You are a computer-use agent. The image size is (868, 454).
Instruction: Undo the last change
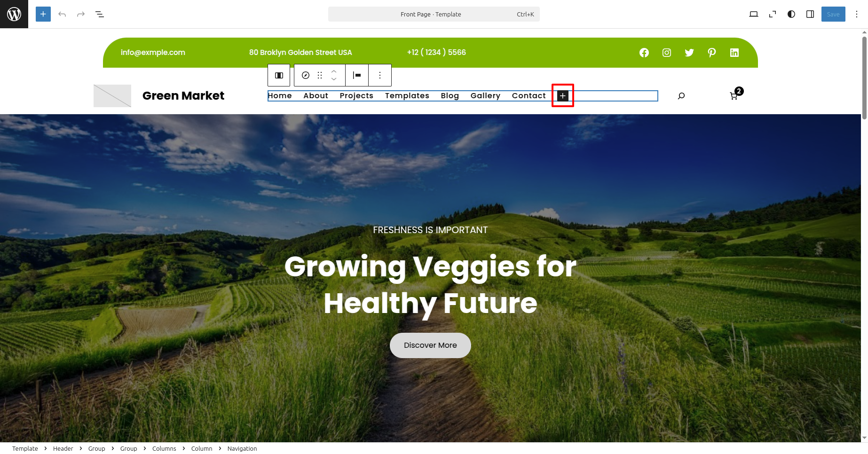62,14
